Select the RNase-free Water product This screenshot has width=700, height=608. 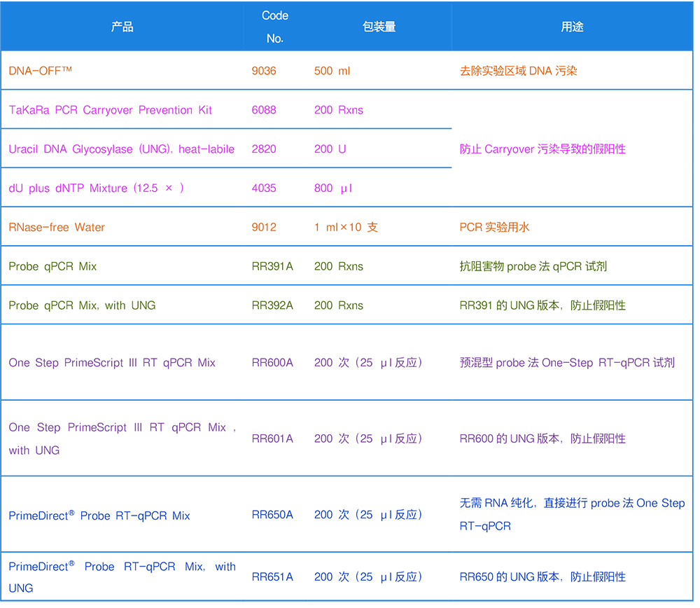[x=57, y=227]
